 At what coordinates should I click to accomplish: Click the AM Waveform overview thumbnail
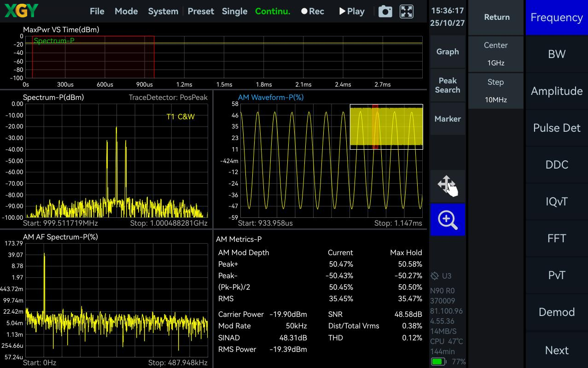tap(386, 127)
